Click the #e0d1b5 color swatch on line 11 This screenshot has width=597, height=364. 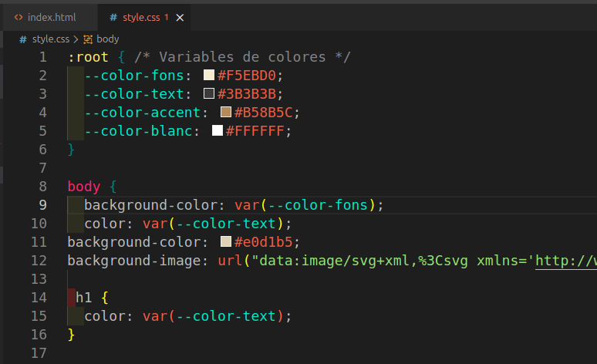click(x=226, y=242)
